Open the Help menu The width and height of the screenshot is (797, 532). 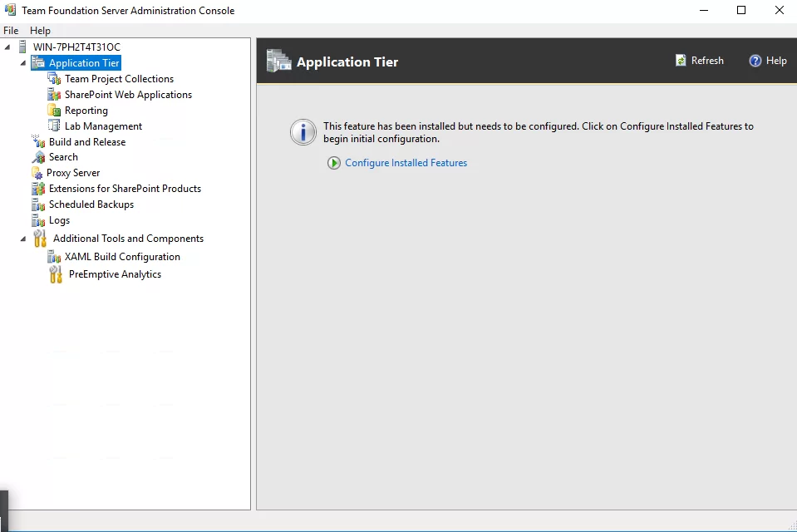coord(40,31)
